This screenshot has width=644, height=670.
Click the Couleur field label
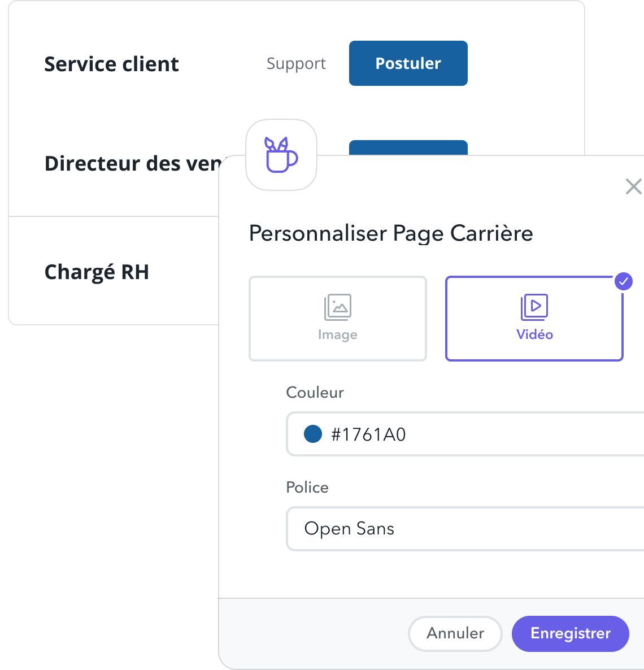point(315,392)
